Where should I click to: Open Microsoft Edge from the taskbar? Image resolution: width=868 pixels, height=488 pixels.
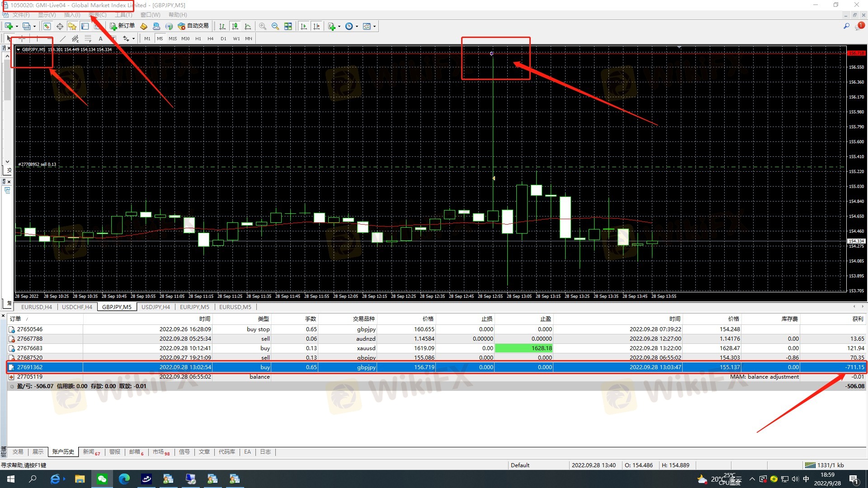(x=124, y=479)
